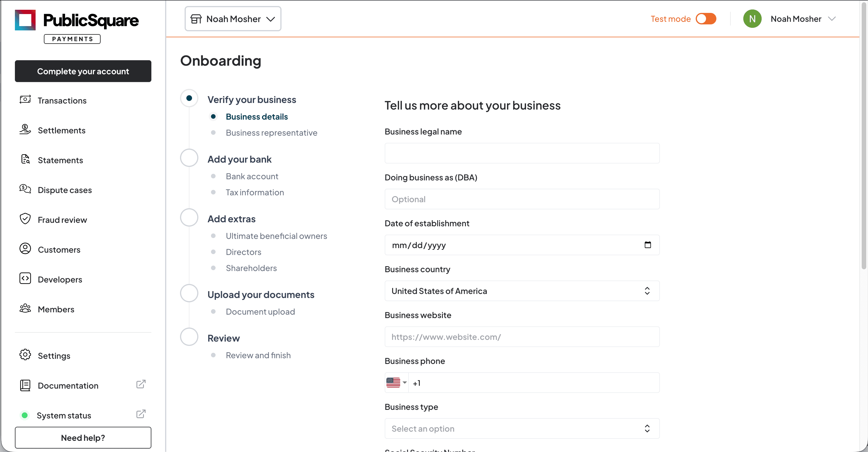This screenshot has height=452, width=868.
Task: Select the Verify your business step circle
Action: pyautogui.click(x=189, y=98)
